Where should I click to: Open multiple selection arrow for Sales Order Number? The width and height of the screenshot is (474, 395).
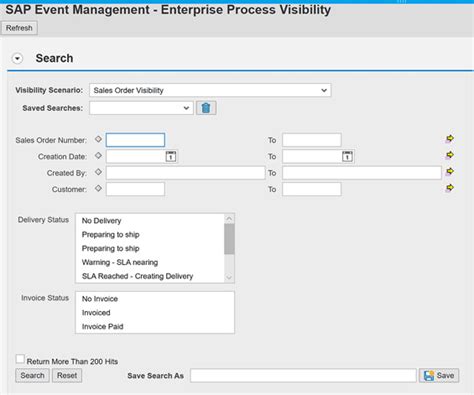pos(450,139)
